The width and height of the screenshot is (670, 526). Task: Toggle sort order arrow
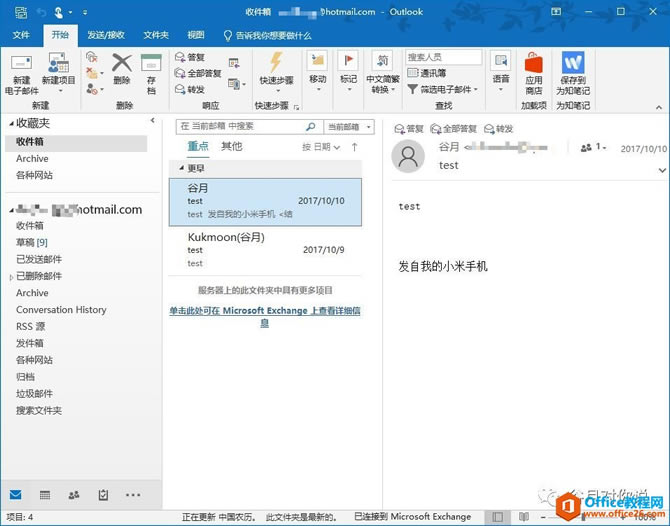[354, 147]
